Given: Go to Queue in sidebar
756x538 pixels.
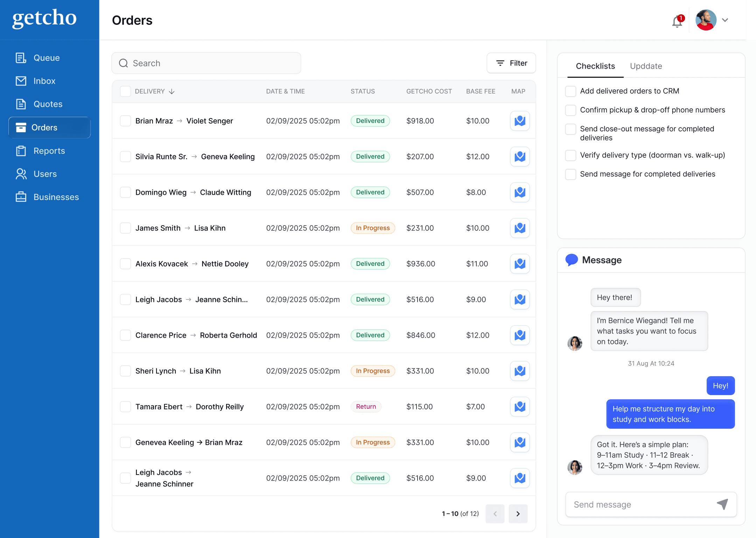Looking at the screenshot, I should click(x=46, y=58).
